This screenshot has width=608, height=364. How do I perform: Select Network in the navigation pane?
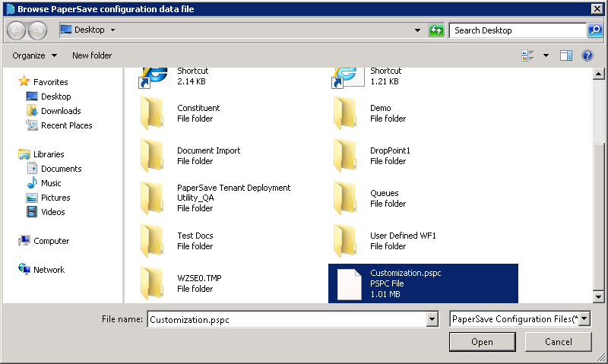point(49,270)
